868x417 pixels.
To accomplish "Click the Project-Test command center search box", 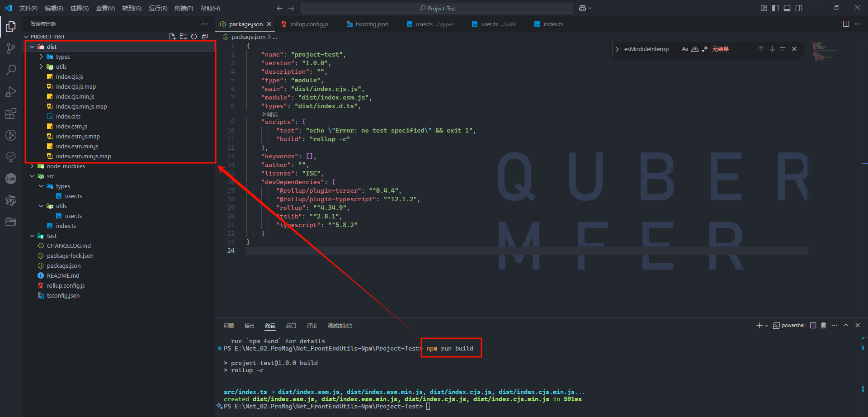I will (x=437, y=8).
